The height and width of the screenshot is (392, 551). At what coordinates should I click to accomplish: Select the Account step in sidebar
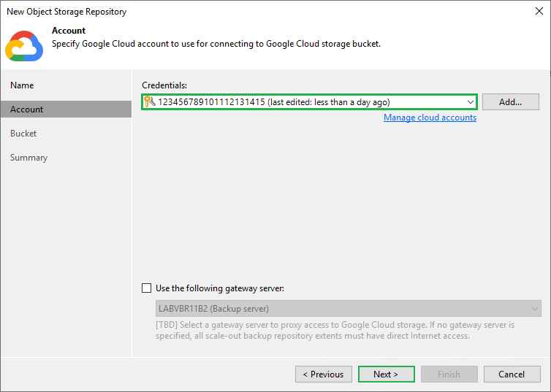pos(27,109)
